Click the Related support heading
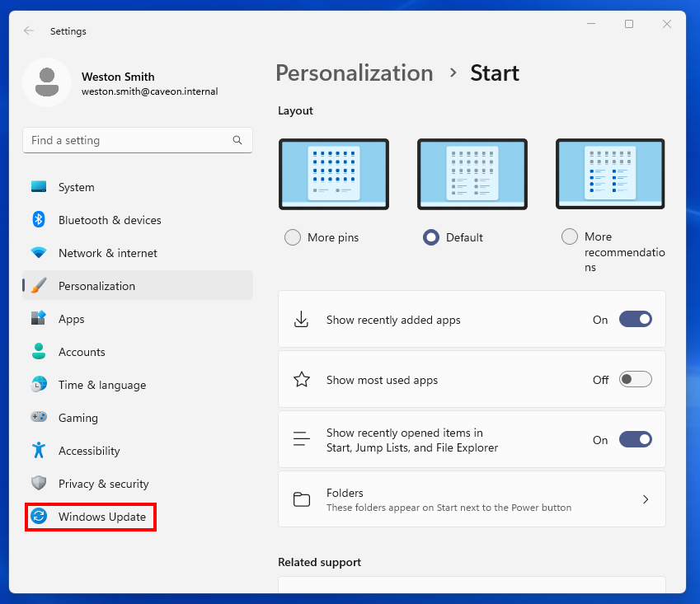The width and height of the screenshot is (700, 604). pos(320,562)
